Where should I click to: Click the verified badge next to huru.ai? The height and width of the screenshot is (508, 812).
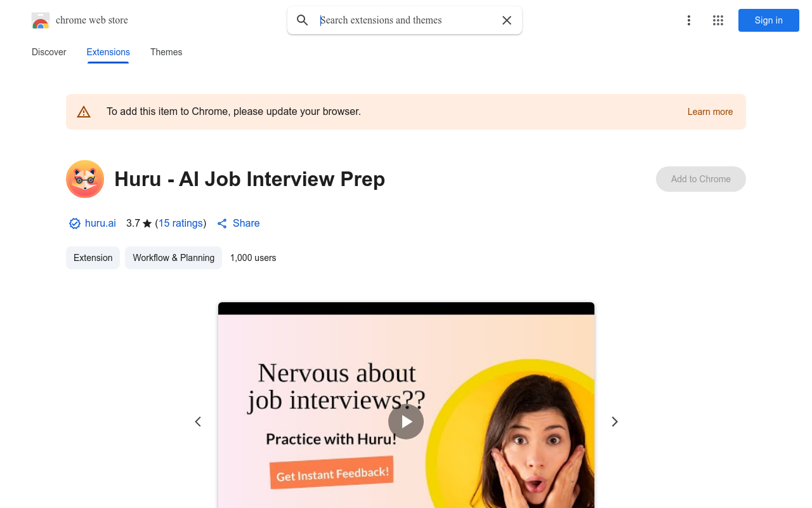click(x=75, y=224)
